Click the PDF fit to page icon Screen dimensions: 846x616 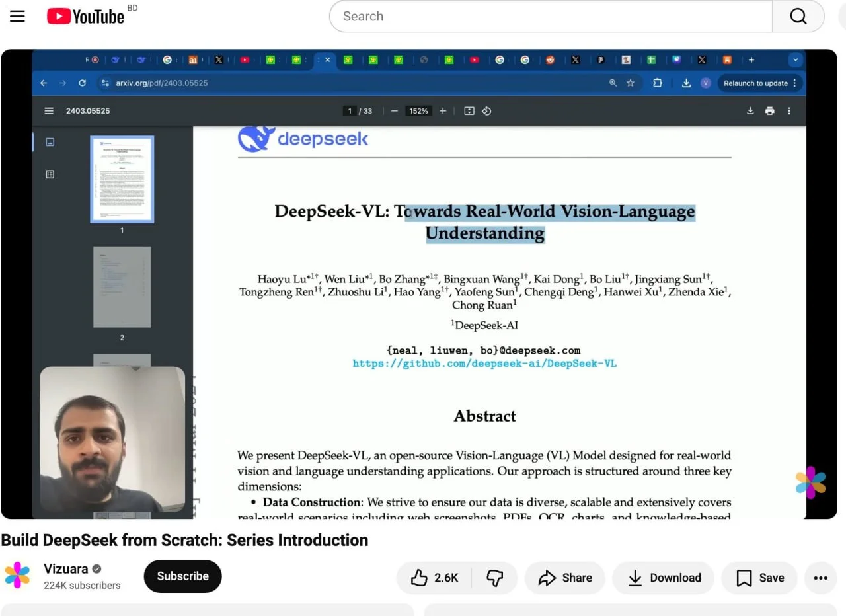coord(469,111)
